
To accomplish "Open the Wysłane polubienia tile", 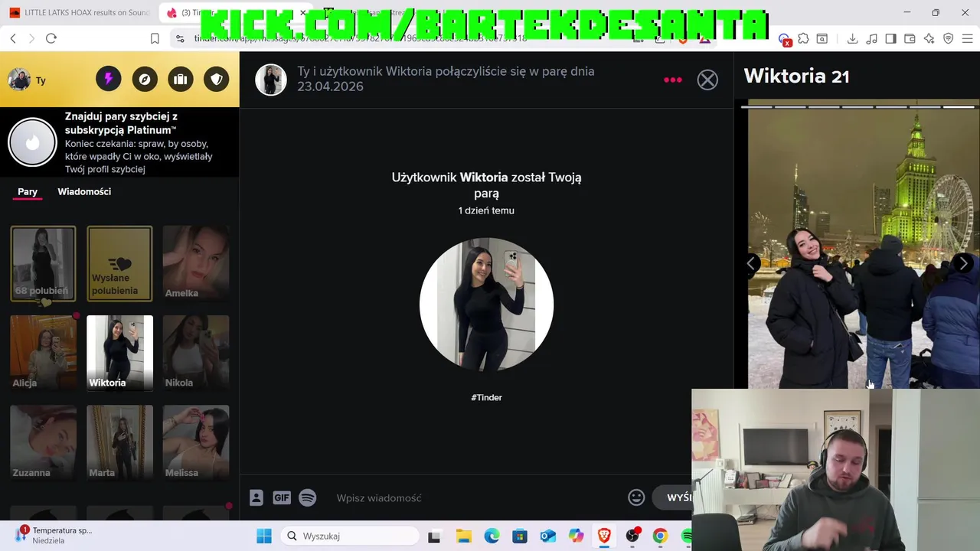I will 119,263.
